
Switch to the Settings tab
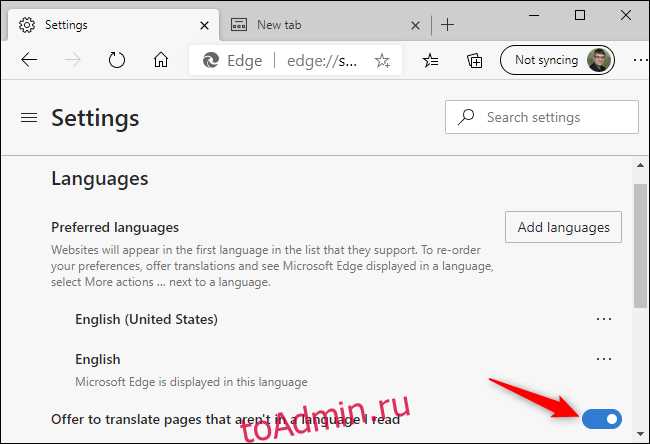[x=112, y=25]
